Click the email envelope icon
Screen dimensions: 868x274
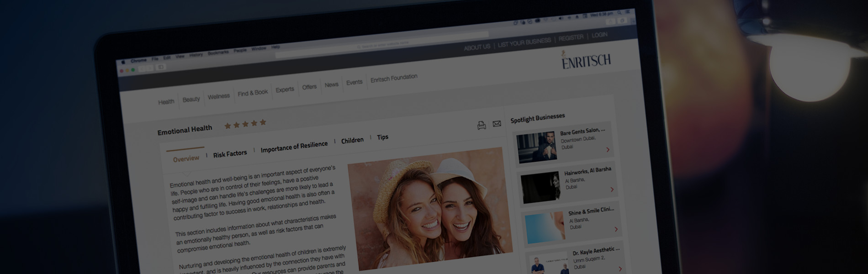(x=497, y=124)
